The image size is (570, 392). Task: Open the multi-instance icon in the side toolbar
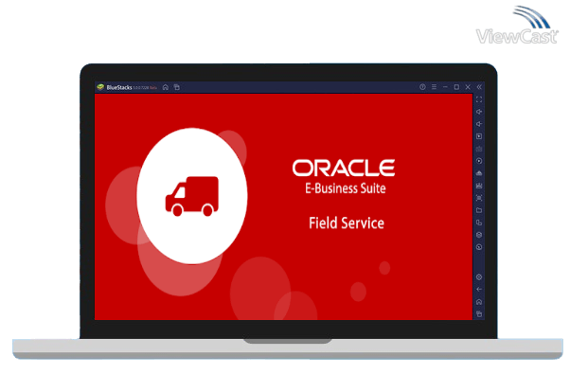point(479,223)
